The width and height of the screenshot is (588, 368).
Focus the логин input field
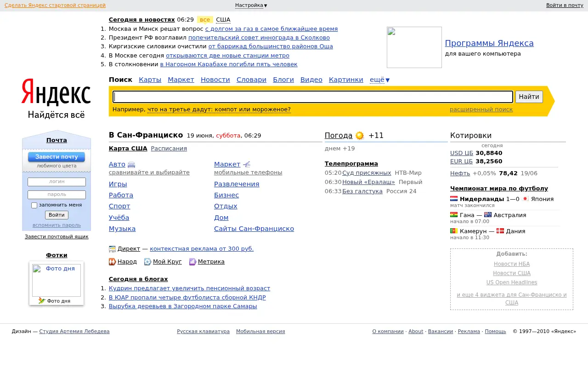(x=57, y=182)
